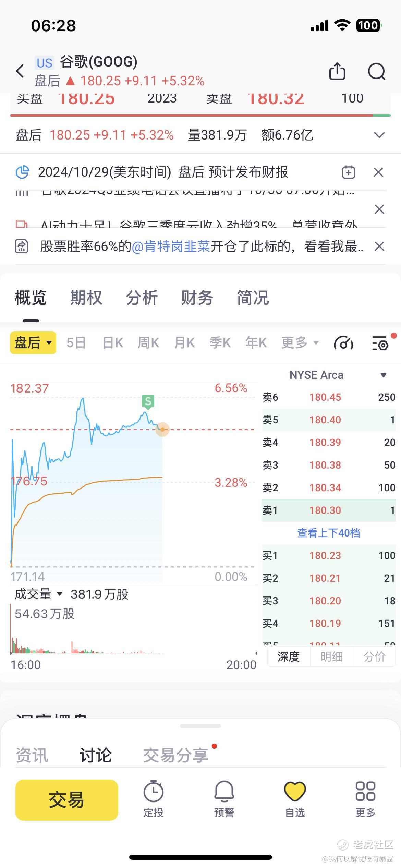Viewport: 401px width, 868px height.
Task: Select 分价 order book view
Action: (374, 656)
